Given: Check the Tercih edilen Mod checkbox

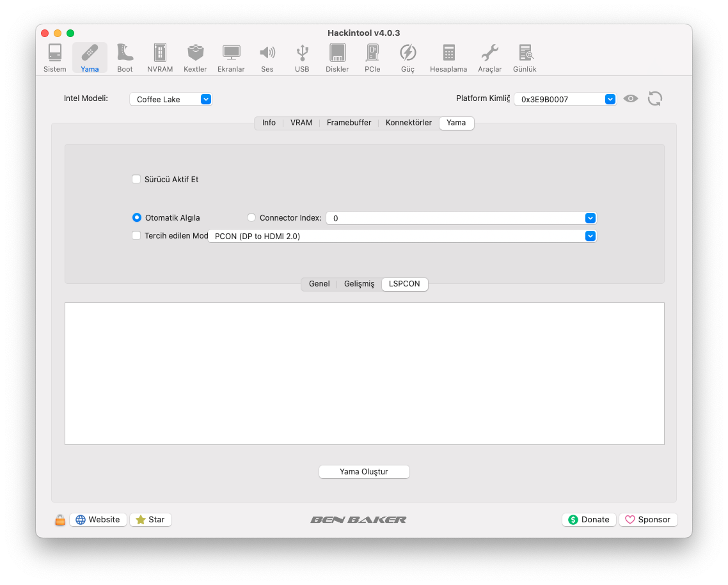Looking at the screenshot, I should (x=136, y=235).
